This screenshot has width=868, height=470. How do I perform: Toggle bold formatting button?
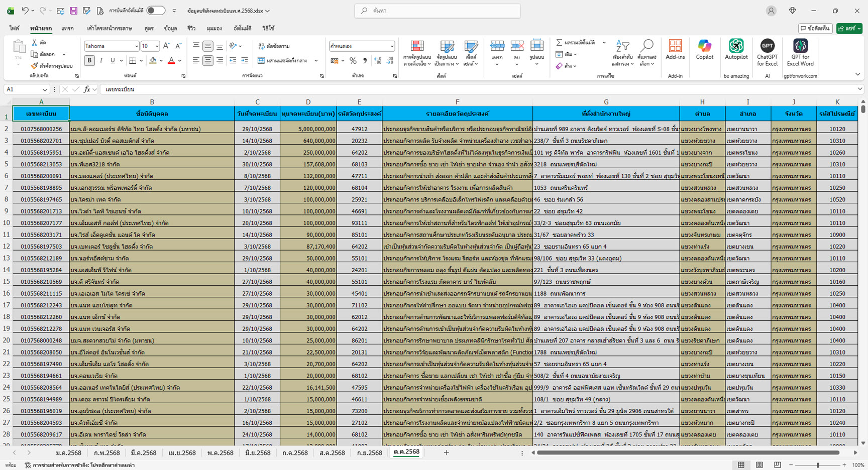point(89,61)
